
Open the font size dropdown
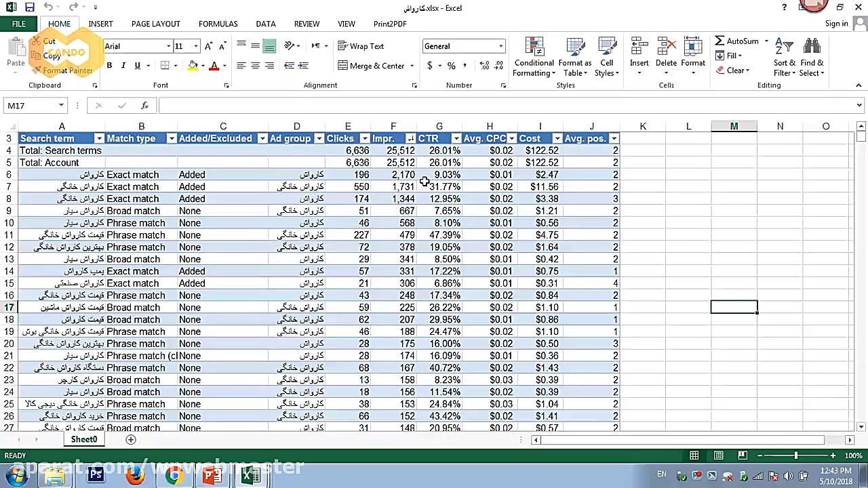[x=196, y=46]
